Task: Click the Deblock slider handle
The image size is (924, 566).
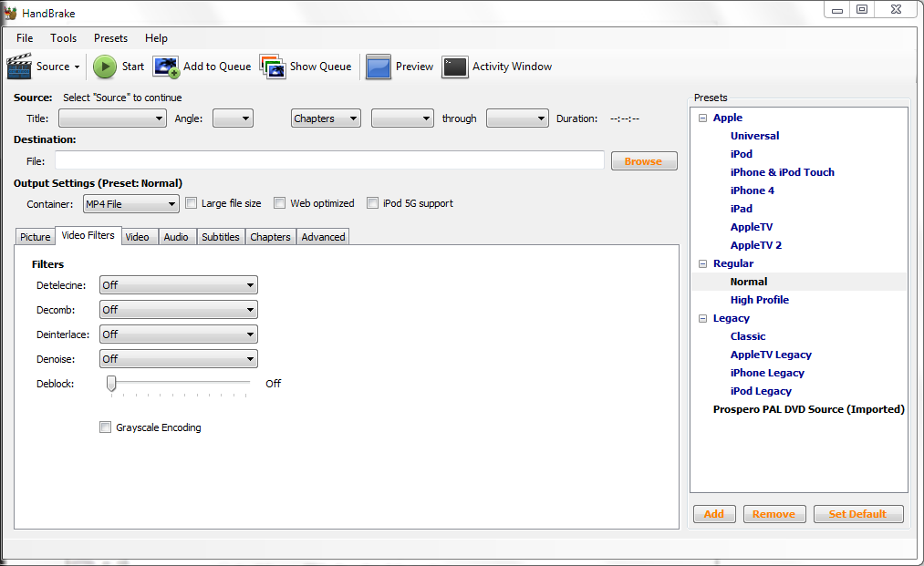Action: [x=111, y=384]
